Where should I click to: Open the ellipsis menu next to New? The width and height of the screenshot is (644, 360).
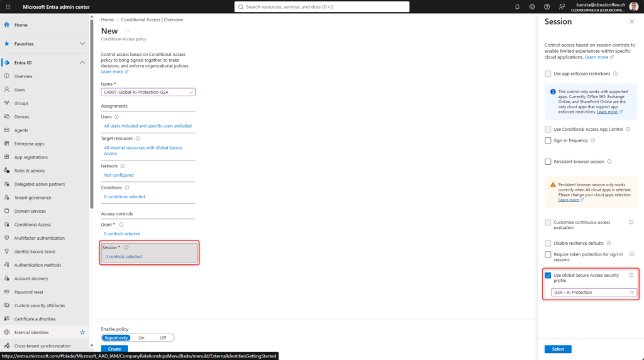click(x=128, y=31)
